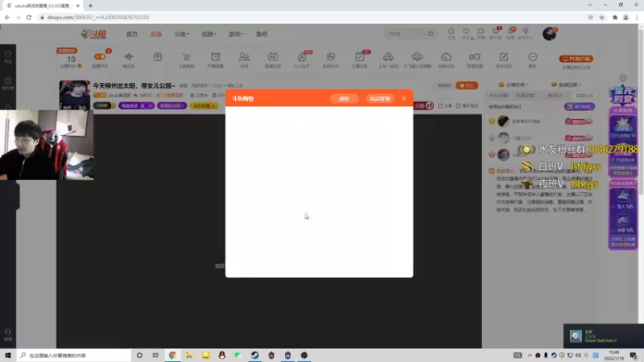Click the 排行榜 icon in left sidebar

tap(8, 83)
